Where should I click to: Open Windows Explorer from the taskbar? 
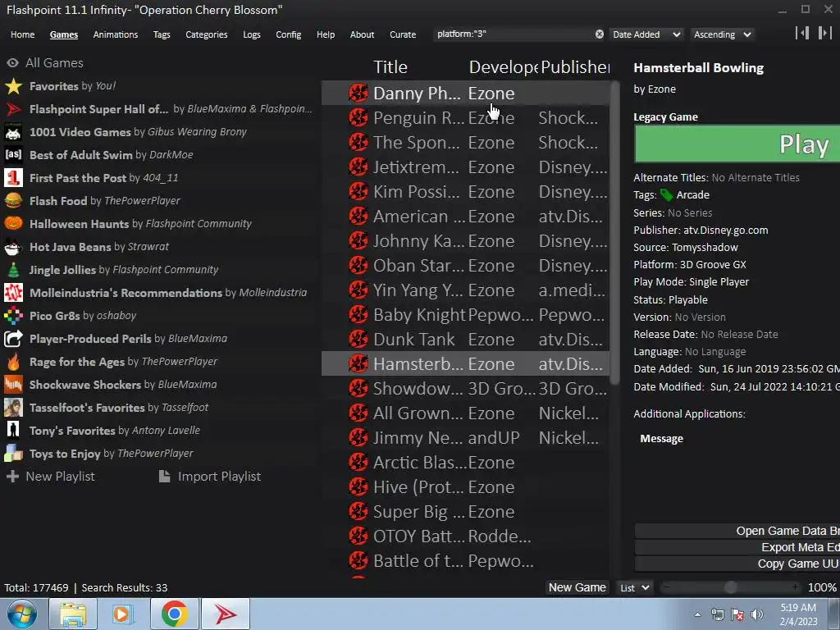pos(73,614)
